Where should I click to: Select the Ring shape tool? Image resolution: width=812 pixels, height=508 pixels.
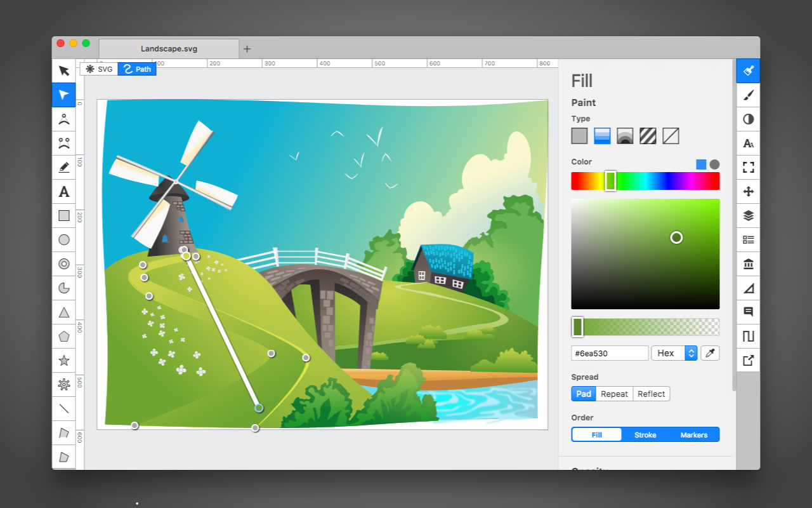tap(63, 264)
